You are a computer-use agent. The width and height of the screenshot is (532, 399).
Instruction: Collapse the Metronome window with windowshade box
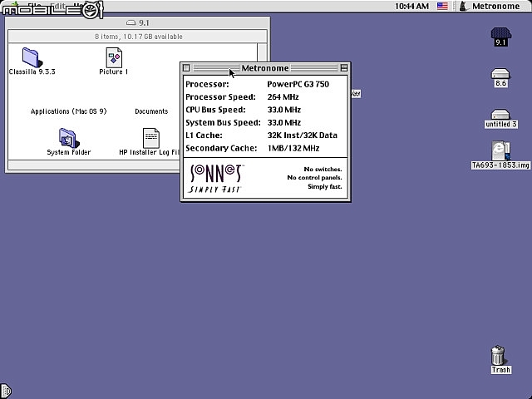click(343, 68)
